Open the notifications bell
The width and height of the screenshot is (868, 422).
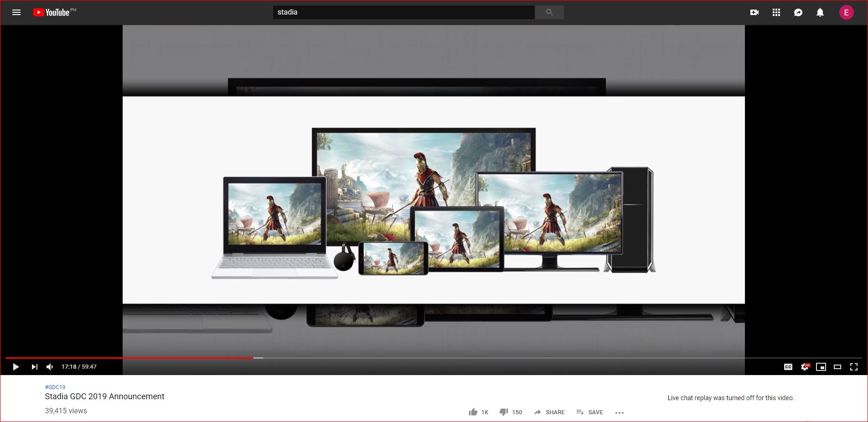tap(820, 12)
